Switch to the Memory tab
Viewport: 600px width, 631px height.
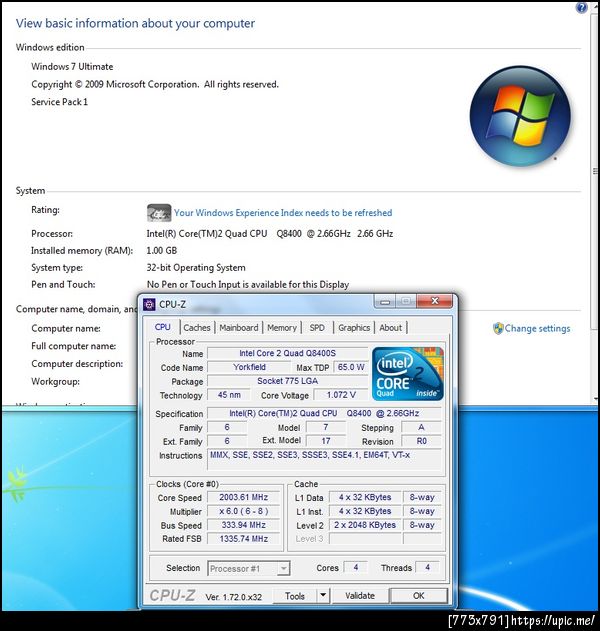282,328
